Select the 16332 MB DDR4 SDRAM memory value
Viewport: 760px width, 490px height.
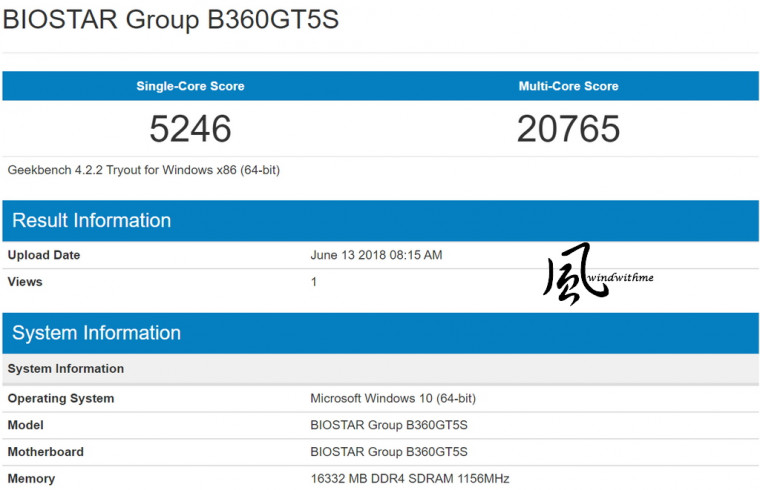[410, 479]
